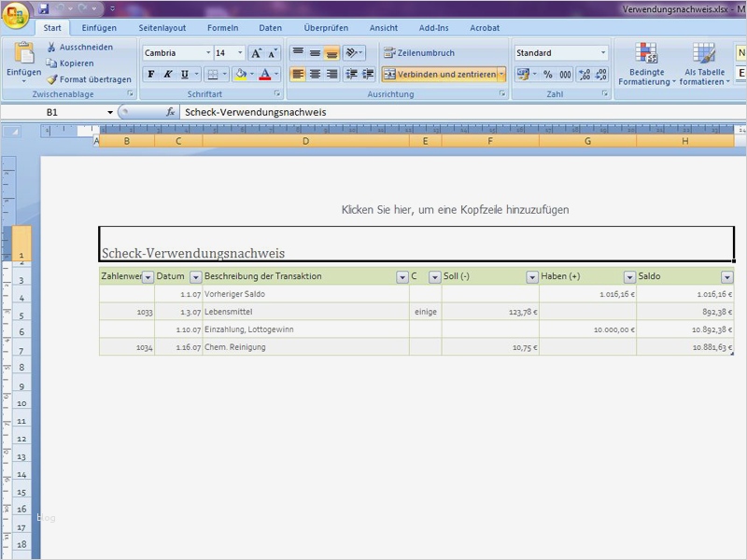Click the formula bar text Scheck-Verwendungsnachweis
This screenshot has height=560, width=747.
(x=255, y=112)
